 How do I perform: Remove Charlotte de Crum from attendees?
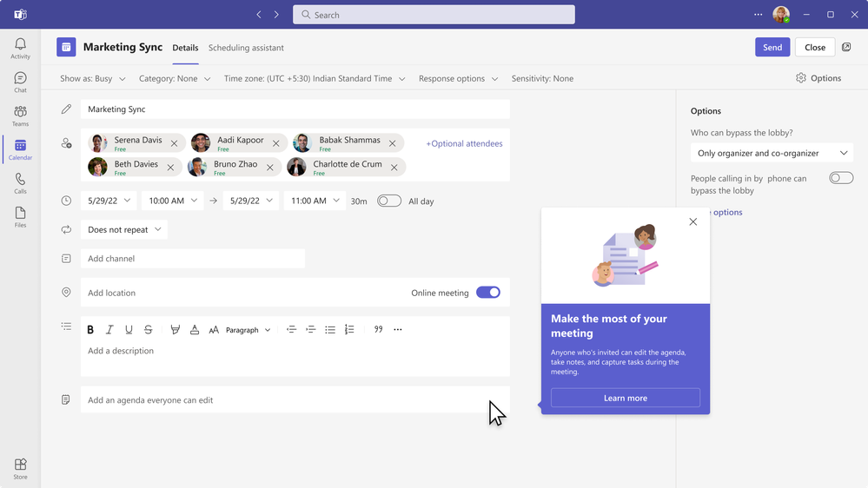click(394, 168)
